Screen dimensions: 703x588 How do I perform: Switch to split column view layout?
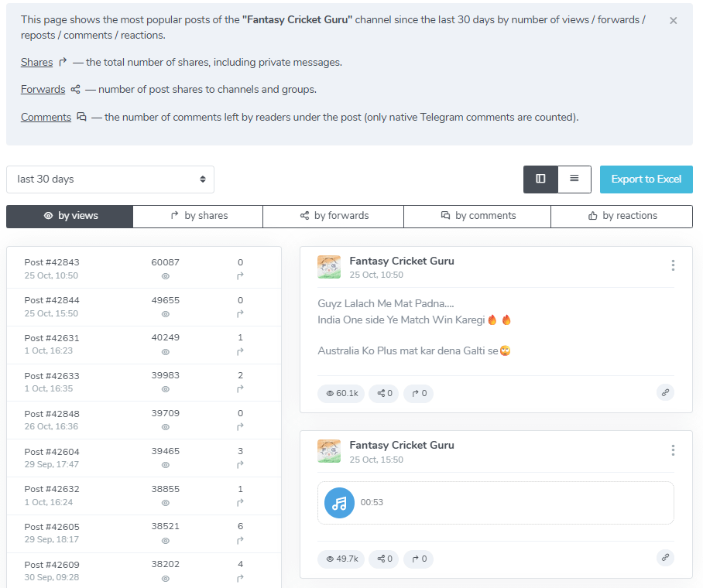[x=540, y=179]
